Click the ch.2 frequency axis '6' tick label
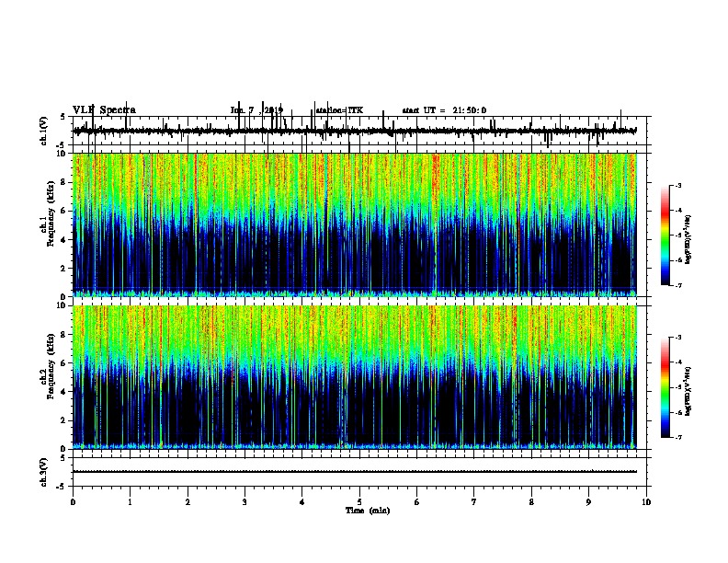 point(64,363)
